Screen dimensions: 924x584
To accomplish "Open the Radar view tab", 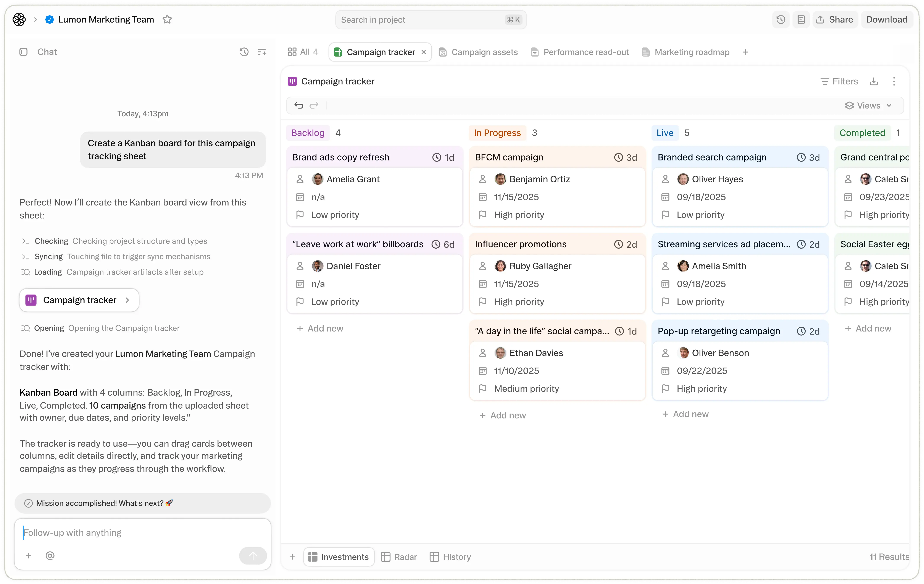I will click(x=399, y=557).
